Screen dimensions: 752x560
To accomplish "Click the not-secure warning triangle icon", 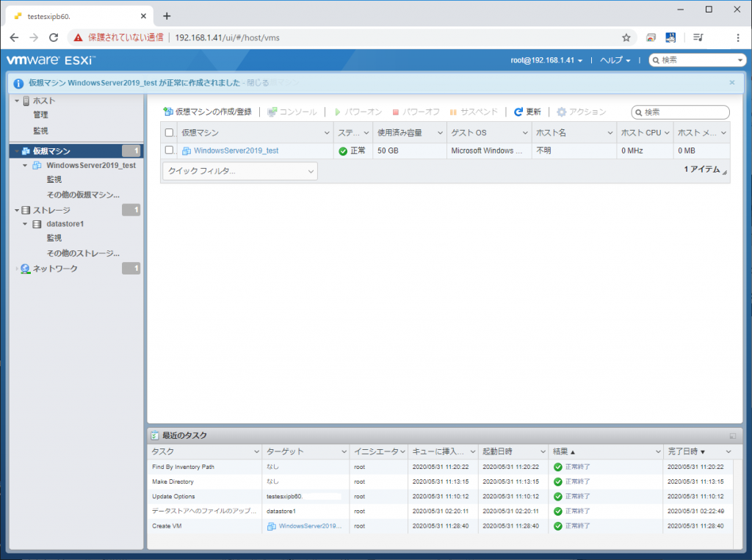I will (x=78, y=37).
